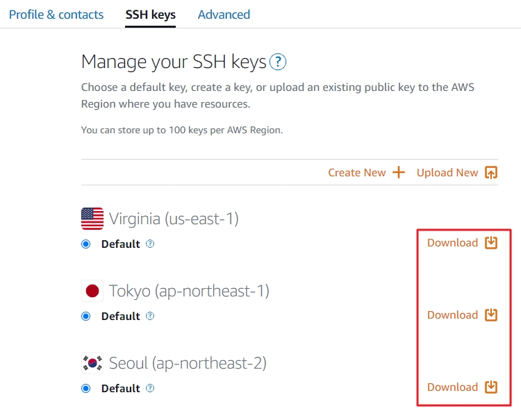Click the help icon beside Manage your SSH keys

(x=278, y=62)
